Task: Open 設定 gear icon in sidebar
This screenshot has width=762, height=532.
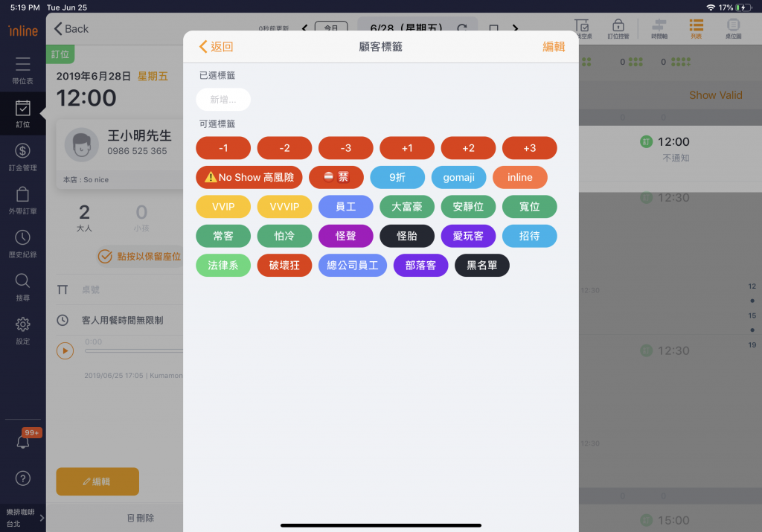Action: (x=22, y=329)
